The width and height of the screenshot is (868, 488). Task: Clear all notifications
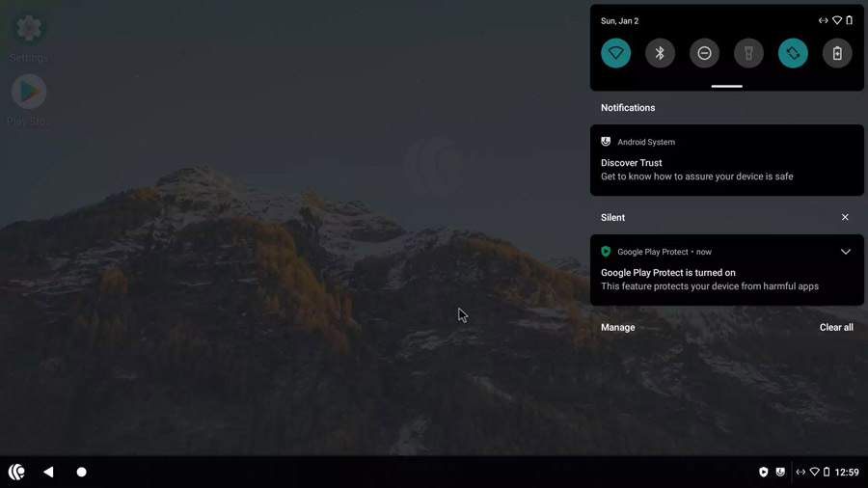[836, 328]
